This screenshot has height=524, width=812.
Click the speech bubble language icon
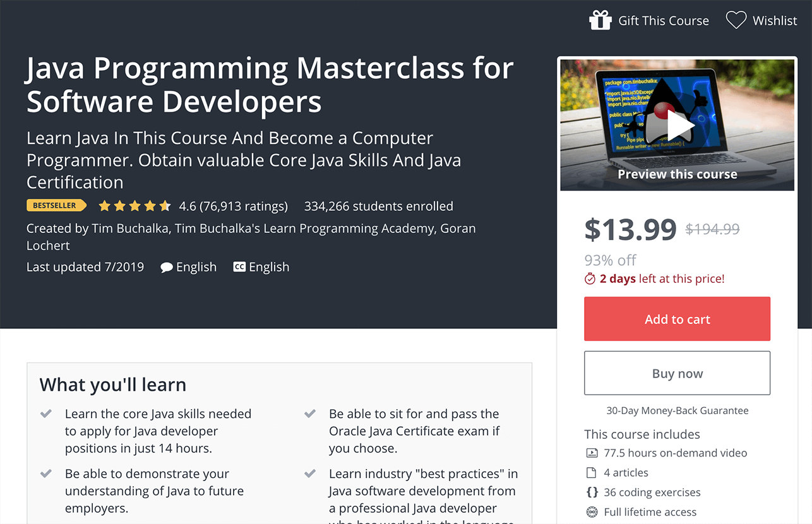(167, 267)
